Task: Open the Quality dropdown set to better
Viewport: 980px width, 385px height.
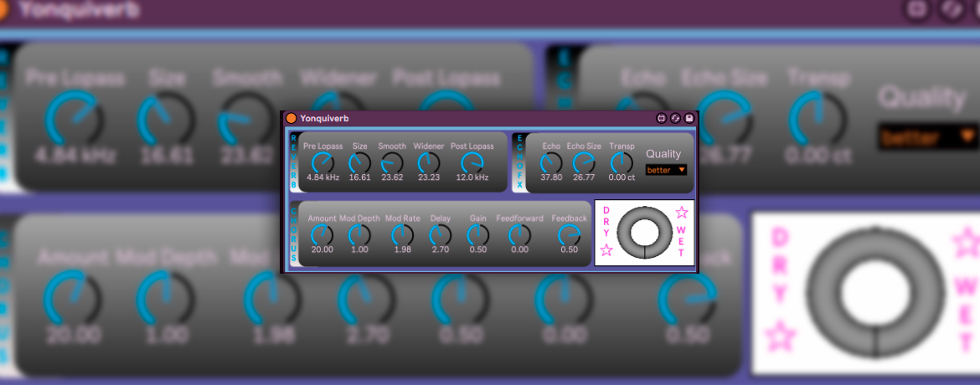Action: coord(666,170)
